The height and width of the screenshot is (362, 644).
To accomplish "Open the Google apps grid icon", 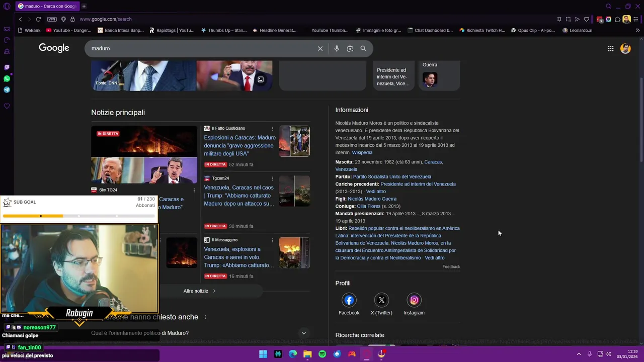I will pyautogui.click(x=610, y=48).
